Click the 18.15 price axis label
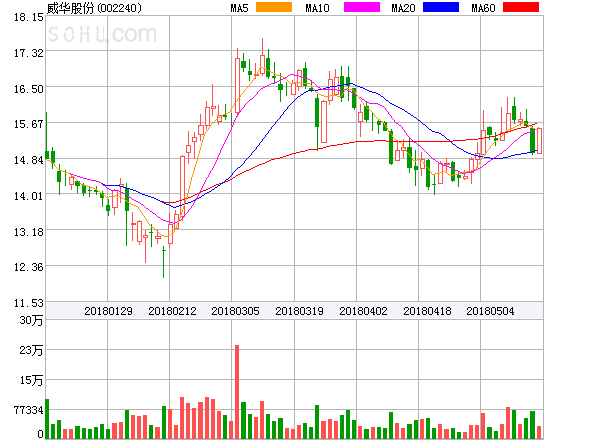Image resolution: width=600 pixels, height=440 pixels. [x=29, y=17]
